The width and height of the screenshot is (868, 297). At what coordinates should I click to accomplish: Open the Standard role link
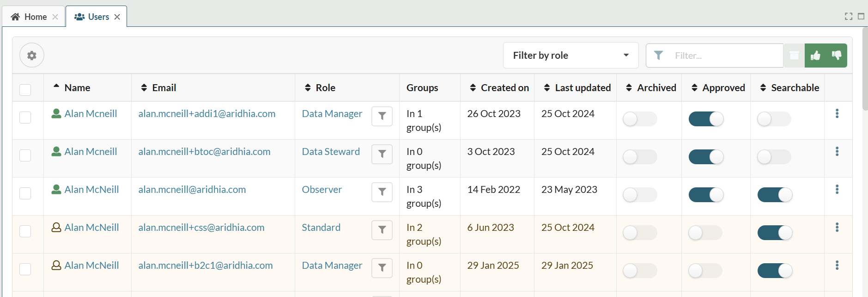(x=321, y=228)
